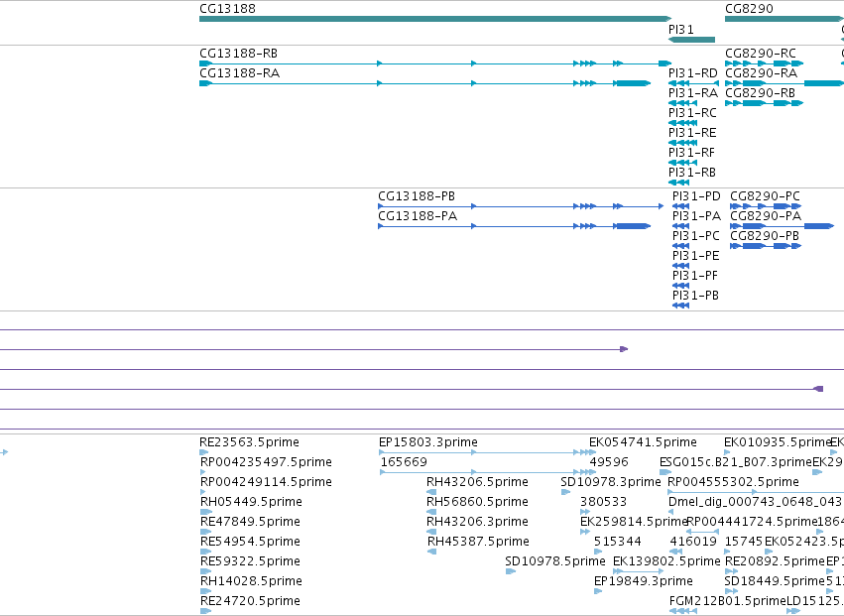Screen dimensions: 844x616
Task: Open transcript CG8290-RB label
Action: coord(760,93)
